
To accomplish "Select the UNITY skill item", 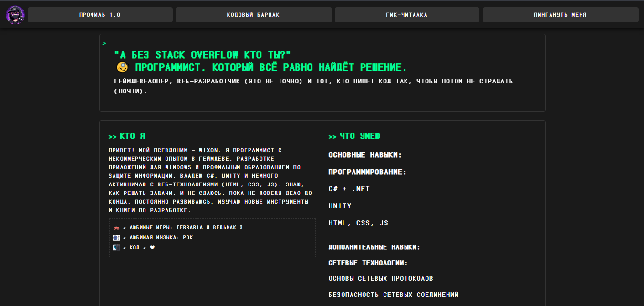I will [340, 206].
